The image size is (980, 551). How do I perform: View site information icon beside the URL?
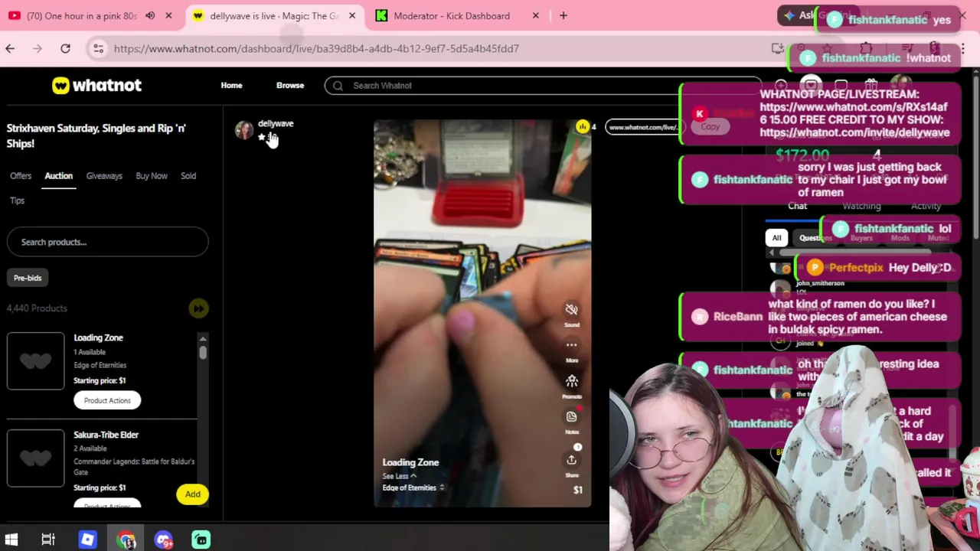[98, 49]
